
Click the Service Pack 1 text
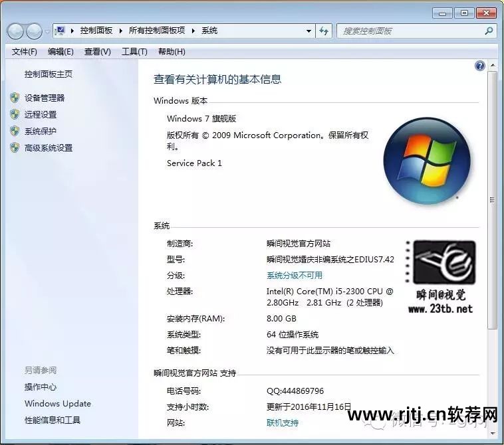(194, 163)
